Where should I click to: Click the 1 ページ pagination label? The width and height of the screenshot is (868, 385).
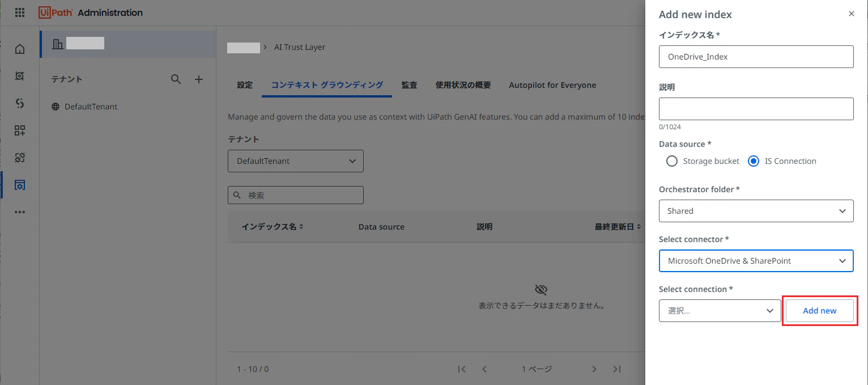[x=537, y=369]
